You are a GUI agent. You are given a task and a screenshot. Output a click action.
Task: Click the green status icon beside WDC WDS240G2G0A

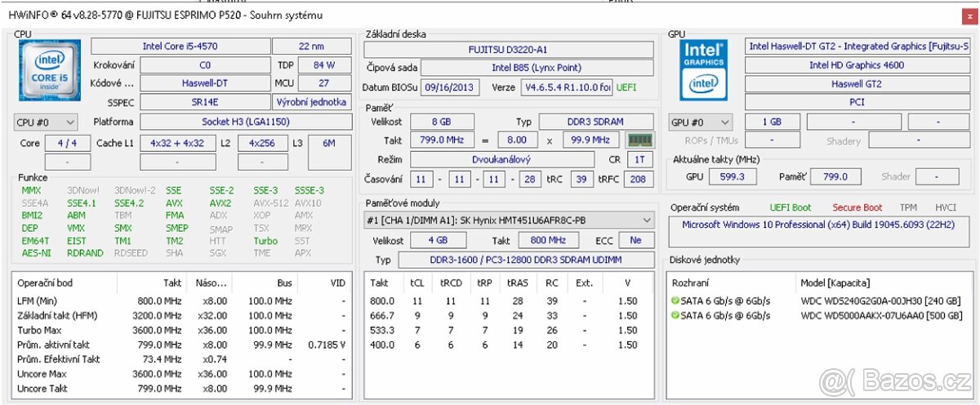click(675, 300)
